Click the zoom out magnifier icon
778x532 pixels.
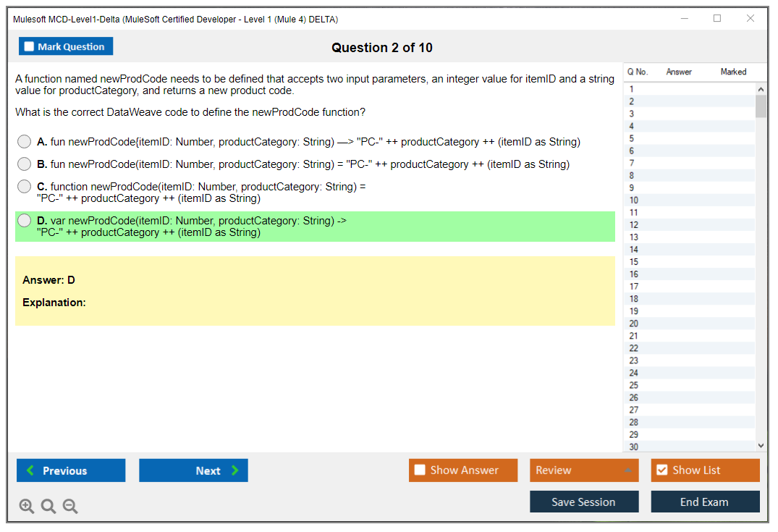(x=70, y=506)
